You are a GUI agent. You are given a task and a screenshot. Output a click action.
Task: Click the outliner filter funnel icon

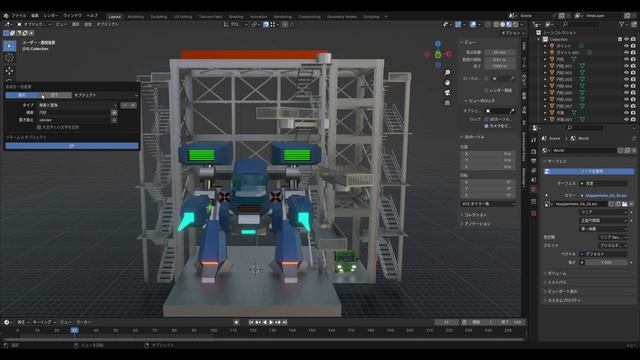click(622, 24)
